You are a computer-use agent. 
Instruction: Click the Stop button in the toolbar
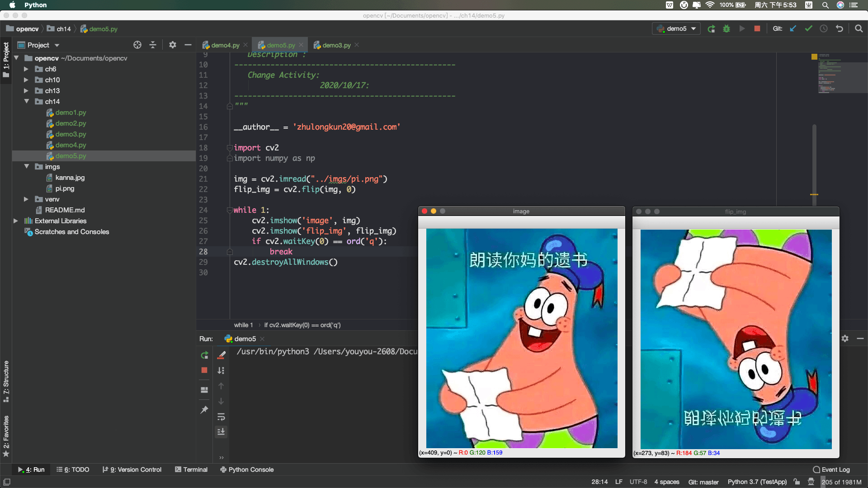[x=758, y=28]
